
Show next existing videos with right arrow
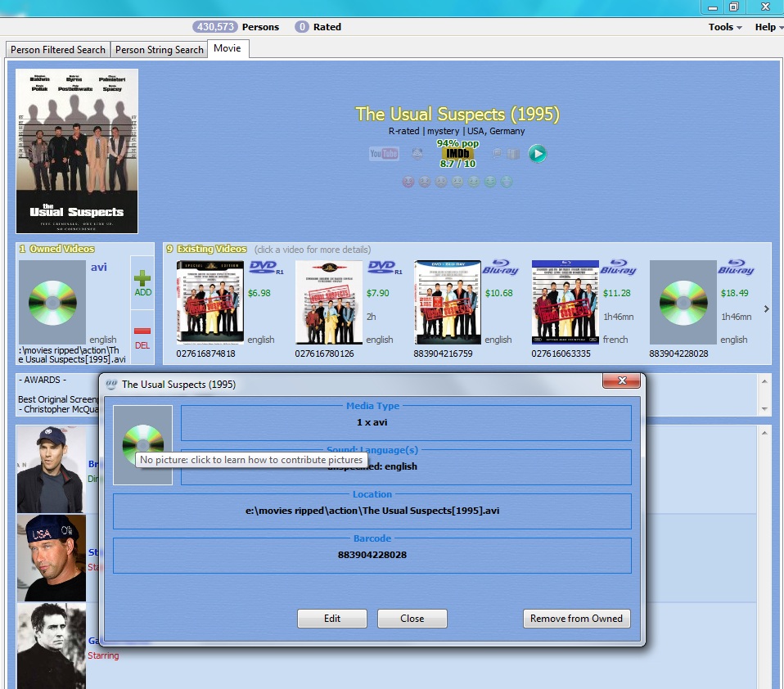(x=767, y=309)
